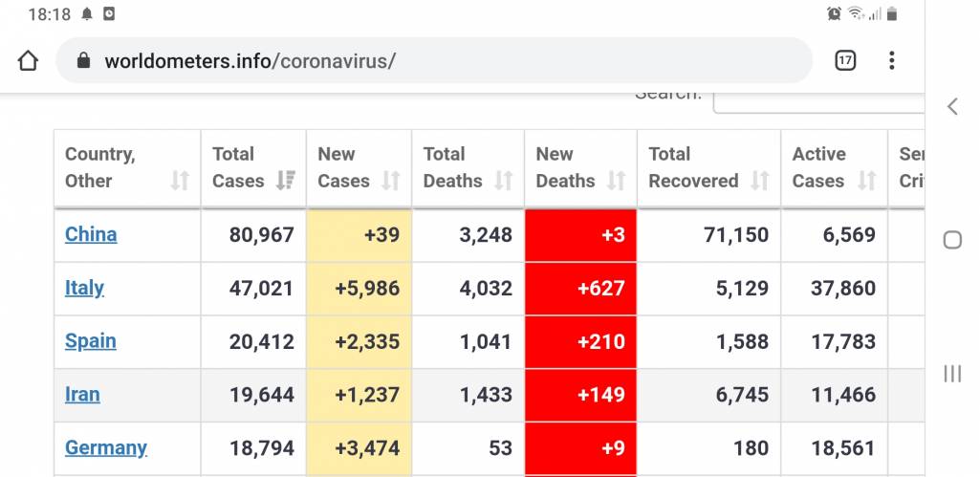Sort by New Deaths column header

coord(579,168)
